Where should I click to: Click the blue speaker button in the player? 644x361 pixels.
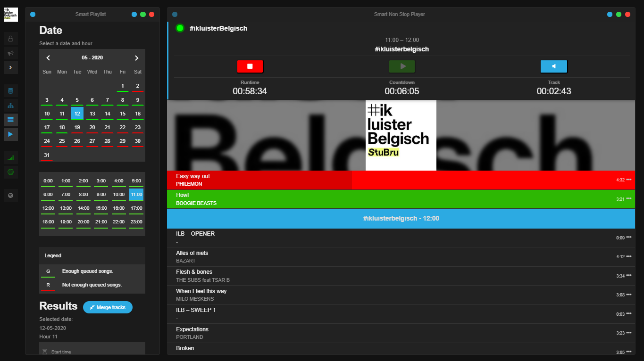click(x=553, y=66)
